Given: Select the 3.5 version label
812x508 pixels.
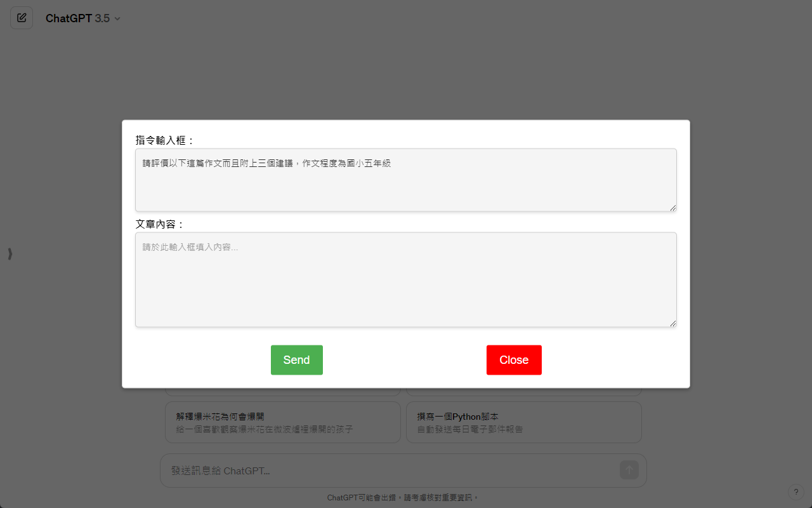Looking at the screenshot, I should point(103,18).
